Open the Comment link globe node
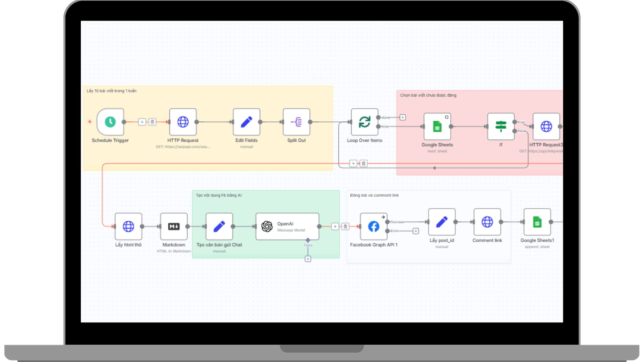Image resolution: width=644 pixels, height=362 pixels. (x=487, y=222)
